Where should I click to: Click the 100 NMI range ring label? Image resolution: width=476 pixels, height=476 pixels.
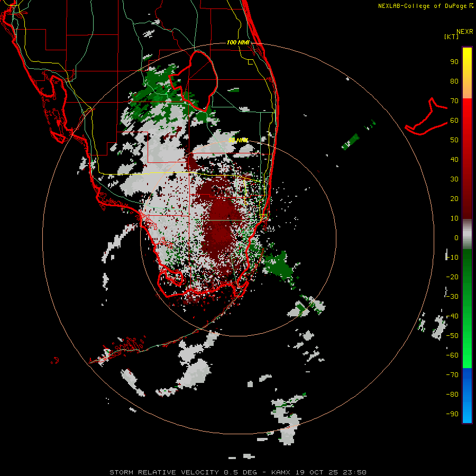[238, 42]
